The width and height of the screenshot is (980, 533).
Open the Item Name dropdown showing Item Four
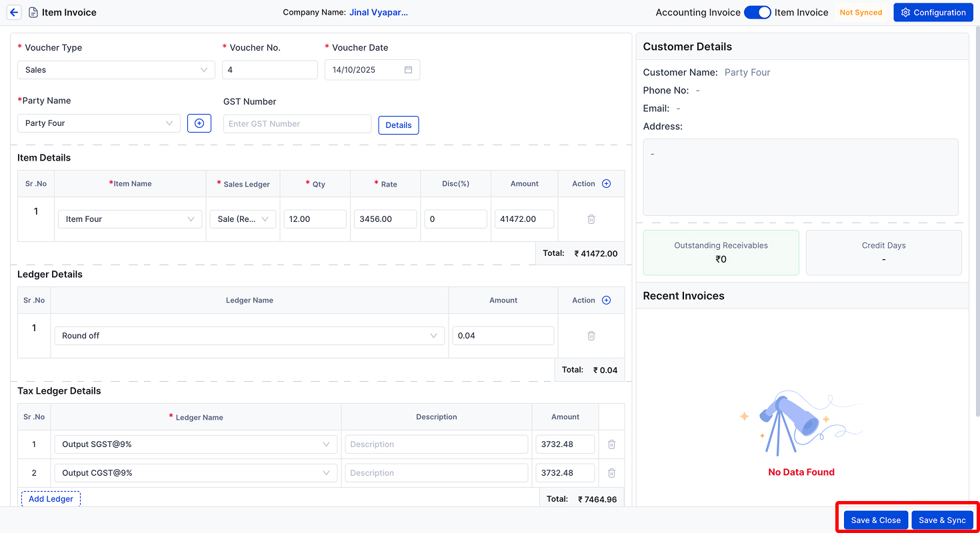coord(130,219)
